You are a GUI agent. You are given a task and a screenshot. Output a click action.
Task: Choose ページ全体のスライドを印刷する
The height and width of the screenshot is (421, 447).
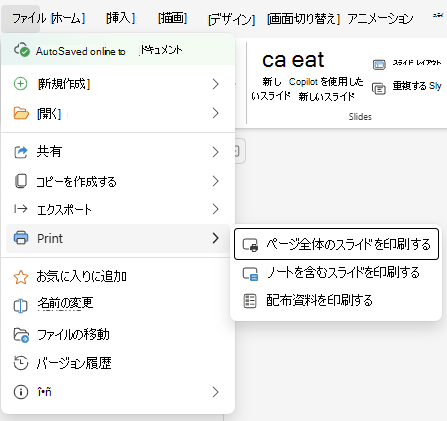(336, 244)
